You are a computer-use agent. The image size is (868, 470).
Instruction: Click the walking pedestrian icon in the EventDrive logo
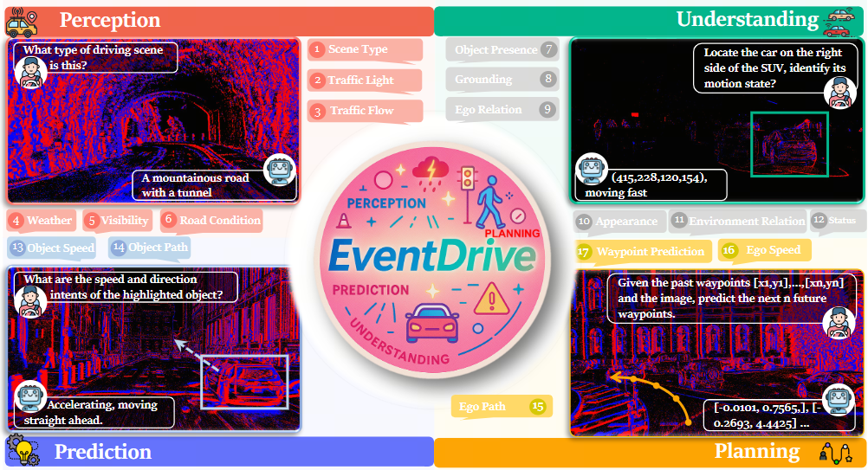(x=490, y=202)
